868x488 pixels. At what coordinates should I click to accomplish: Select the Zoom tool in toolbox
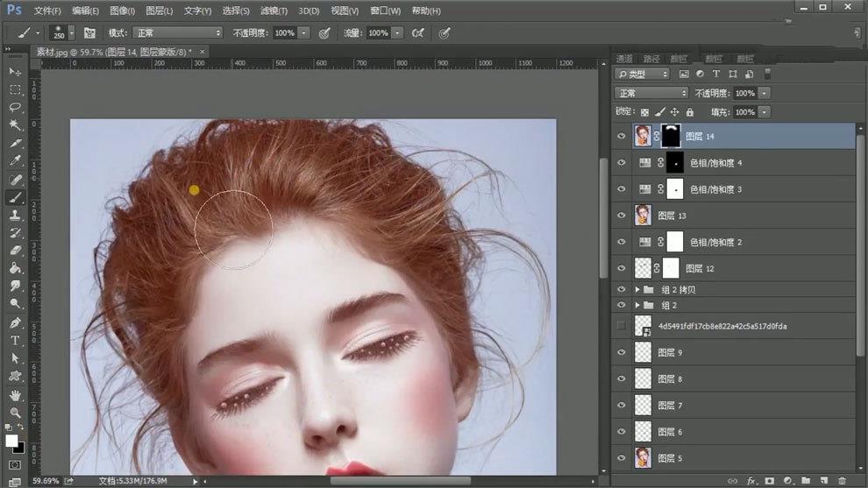point(15,412)
